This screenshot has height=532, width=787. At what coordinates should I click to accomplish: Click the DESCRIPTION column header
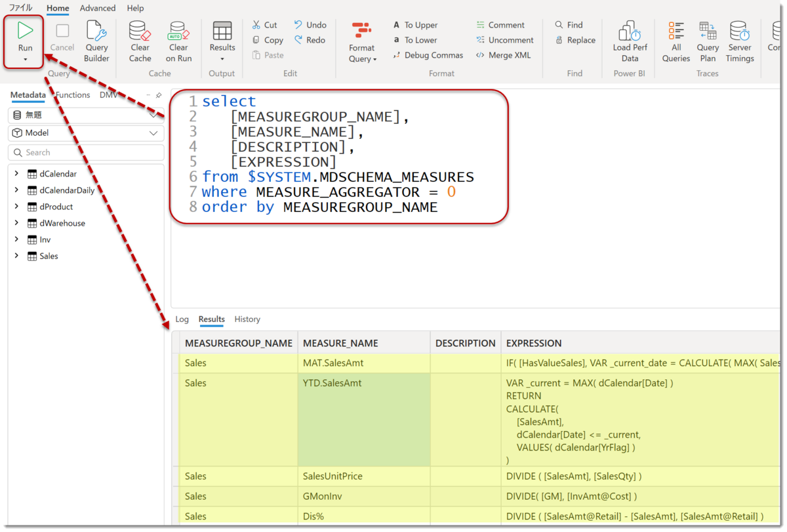(x=466, y=343)
